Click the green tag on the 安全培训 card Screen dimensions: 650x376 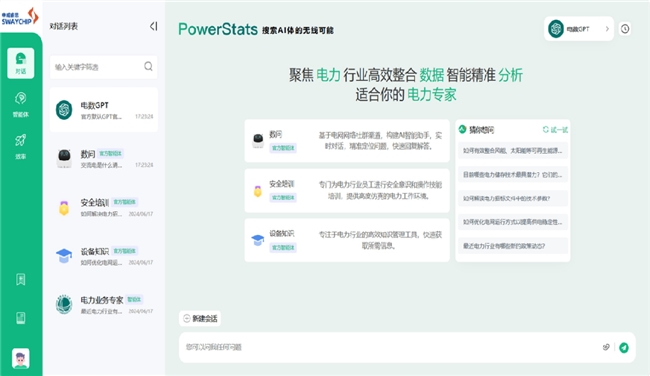pyautogui.click(x=283, y=198)
